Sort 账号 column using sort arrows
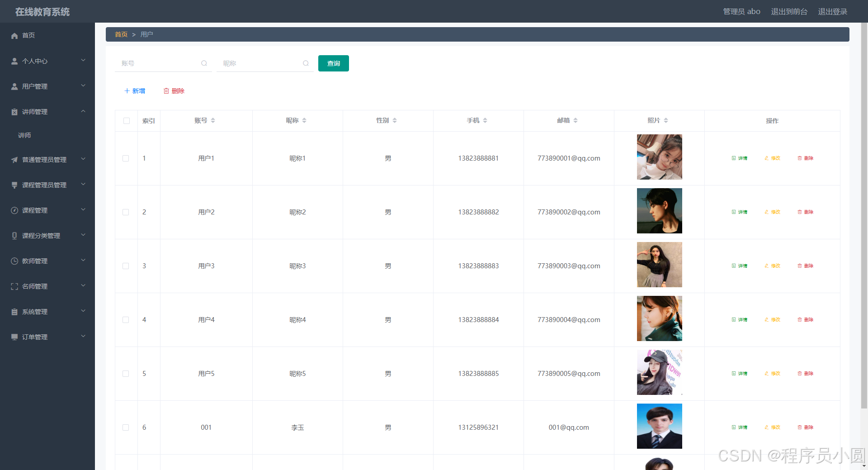This screenshot has height=470, width=868. tap(213, 120)
